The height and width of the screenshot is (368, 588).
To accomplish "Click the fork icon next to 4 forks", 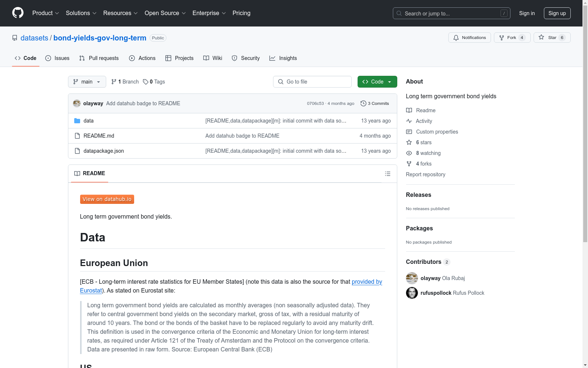I will click(x=409, y=164).
